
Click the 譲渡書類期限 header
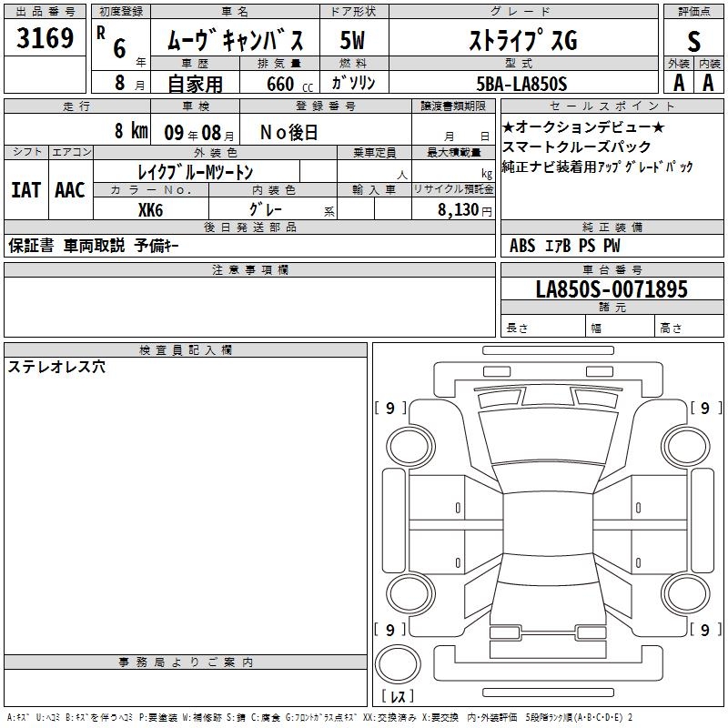click(453, 106)
